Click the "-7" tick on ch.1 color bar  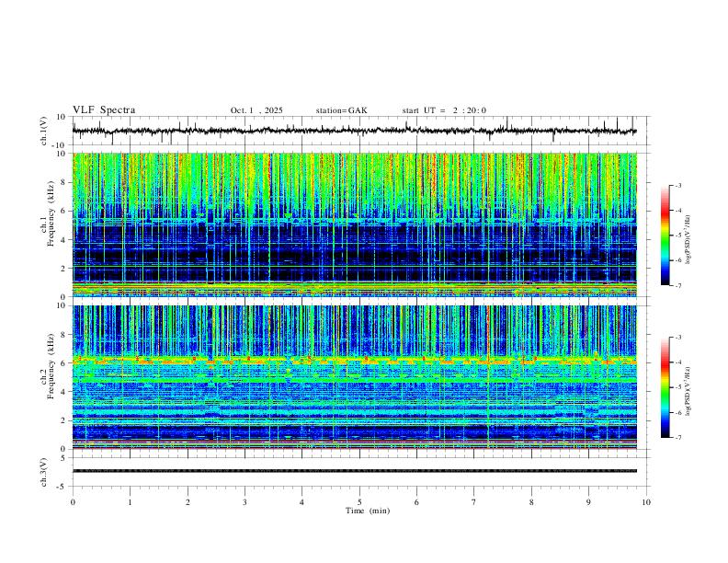(678, 286)
